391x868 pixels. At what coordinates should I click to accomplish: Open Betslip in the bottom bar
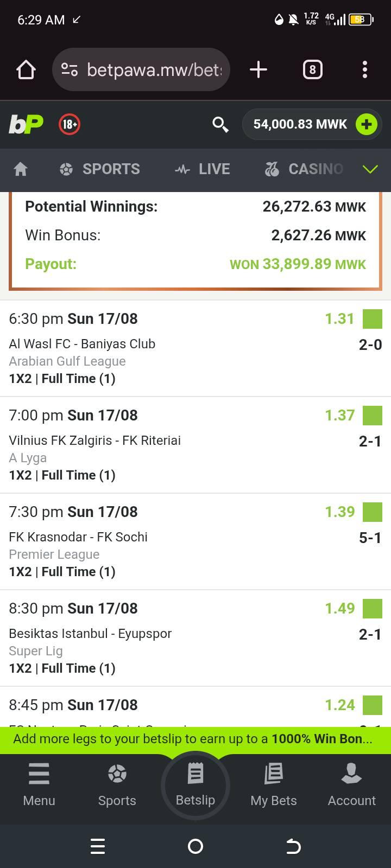point(195,784)
